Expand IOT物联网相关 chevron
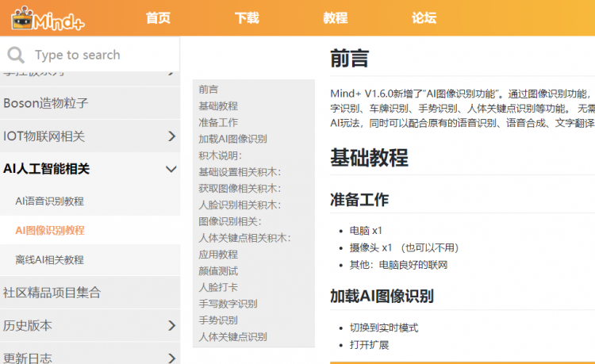The width and height of the screenshot is (595, 364). 171,136
